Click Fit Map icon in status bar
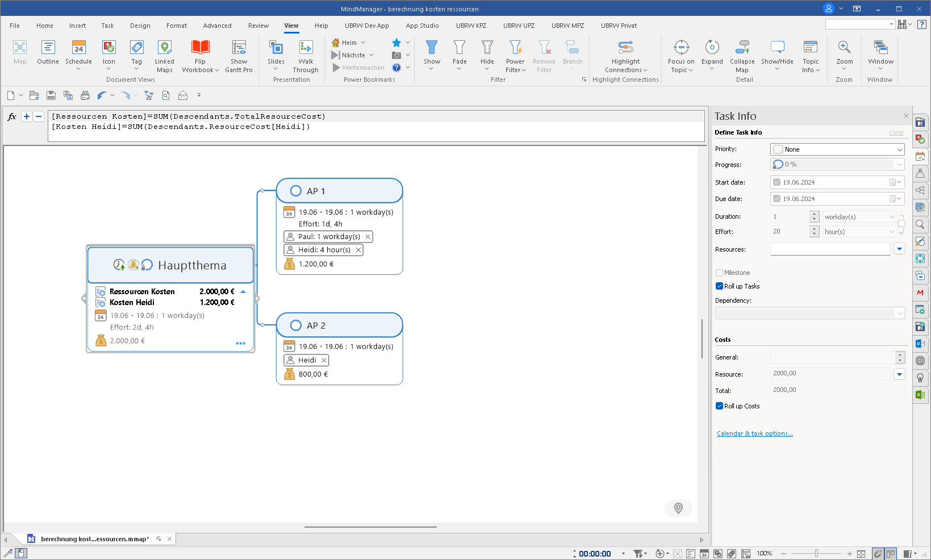 pyautogui.click(x=861, y=554)
